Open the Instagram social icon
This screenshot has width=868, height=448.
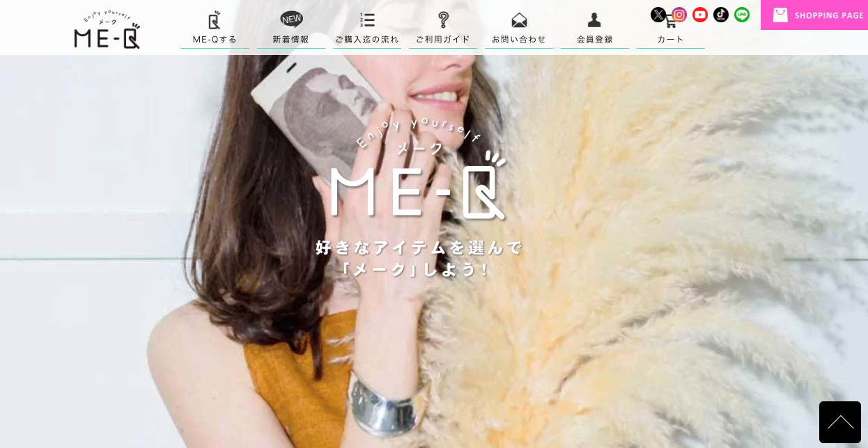click(x=679, y=15)
